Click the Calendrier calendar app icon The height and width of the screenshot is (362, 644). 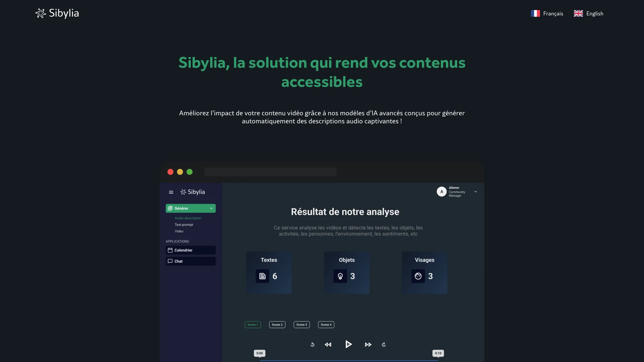[x=170, y=250]
